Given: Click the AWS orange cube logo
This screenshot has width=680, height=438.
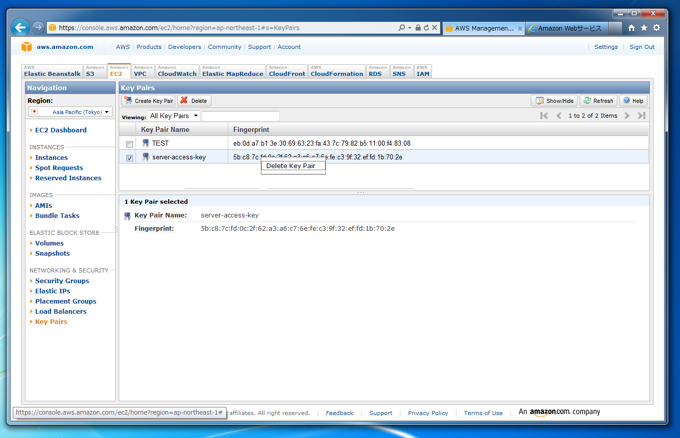Looking at the screenshot, I should pyautogui.click(x=27, y=46).
